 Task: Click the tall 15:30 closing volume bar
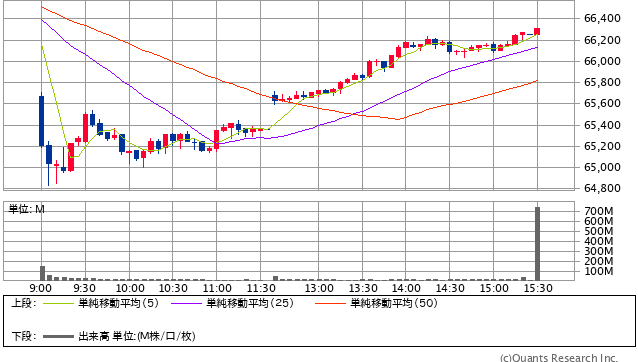click(x=537, y=243)
